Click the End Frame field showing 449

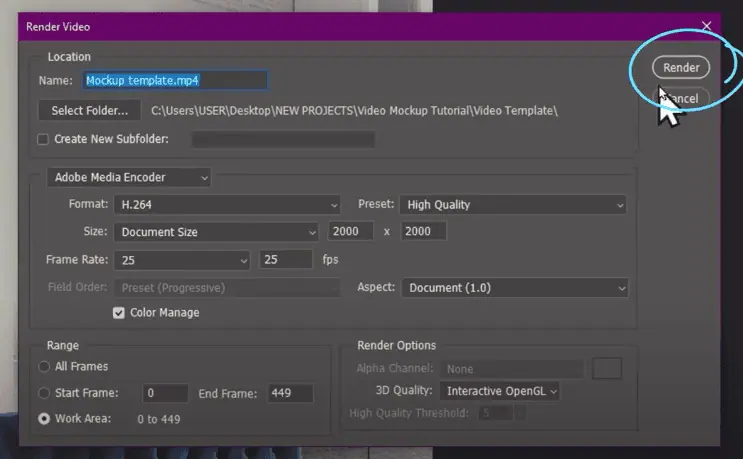pyautogui.click(x=289, y=393)
